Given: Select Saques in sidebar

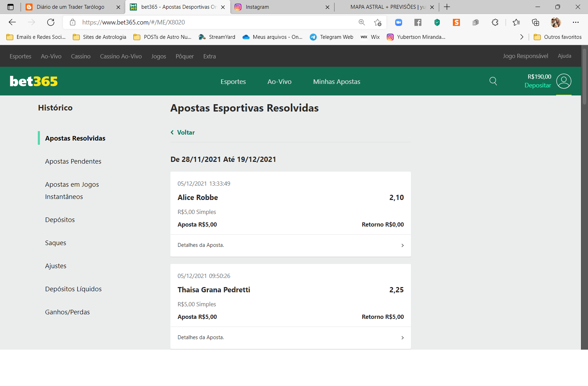Looking at the screenshot, I should click(x=56, y=243).
